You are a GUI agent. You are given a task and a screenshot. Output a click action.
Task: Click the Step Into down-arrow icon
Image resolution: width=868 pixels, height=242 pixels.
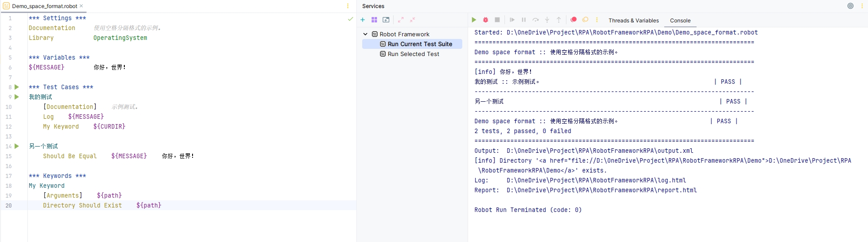click(547, 20)
